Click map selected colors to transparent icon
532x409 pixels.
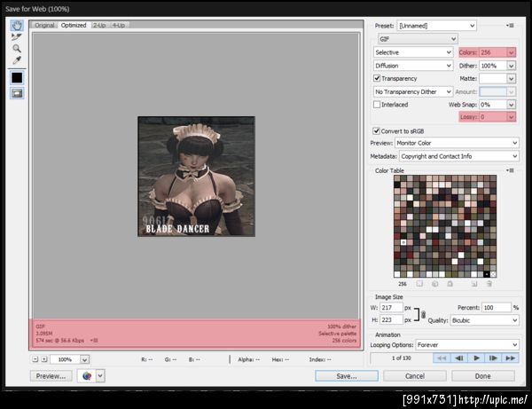click(x=419, y=284)
